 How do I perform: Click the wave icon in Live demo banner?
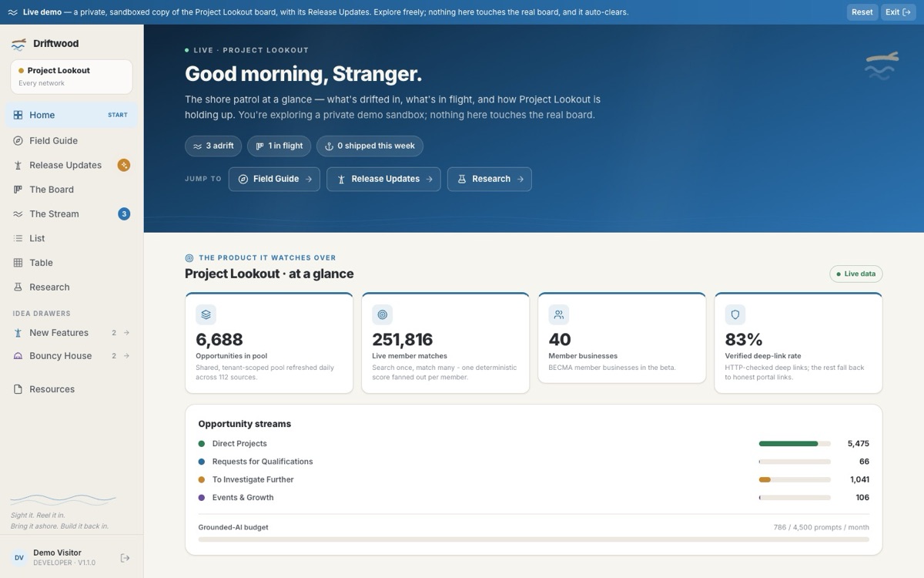click(12, 12)
